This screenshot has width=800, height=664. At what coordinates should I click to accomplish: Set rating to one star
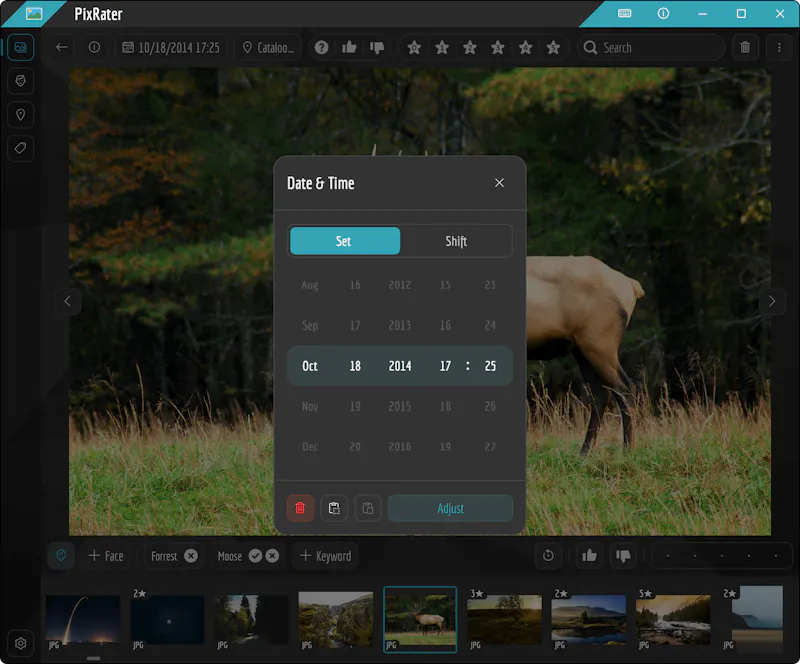442,47
